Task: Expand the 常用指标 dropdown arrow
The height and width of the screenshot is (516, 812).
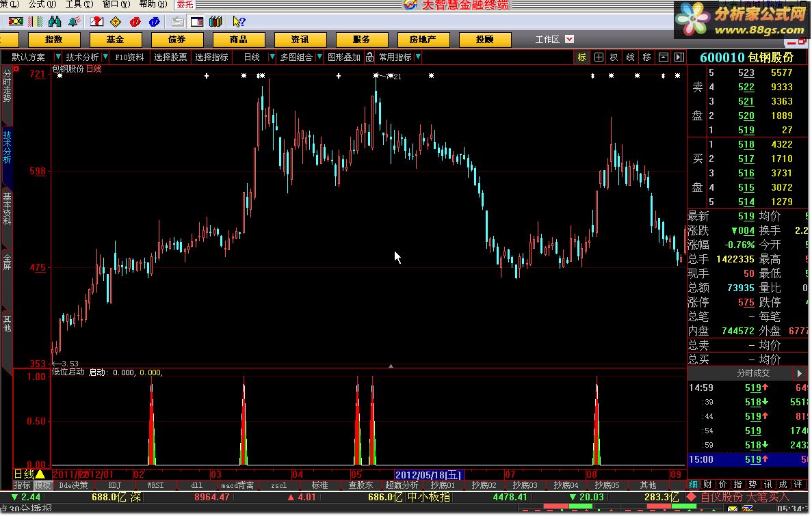Action: click(x=418, y=57)
